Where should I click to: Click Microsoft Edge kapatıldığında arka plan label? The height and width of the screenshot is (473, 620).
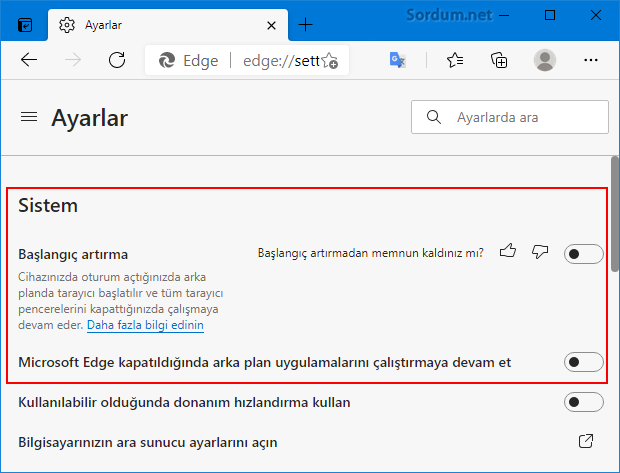click(x=265, y=362)
